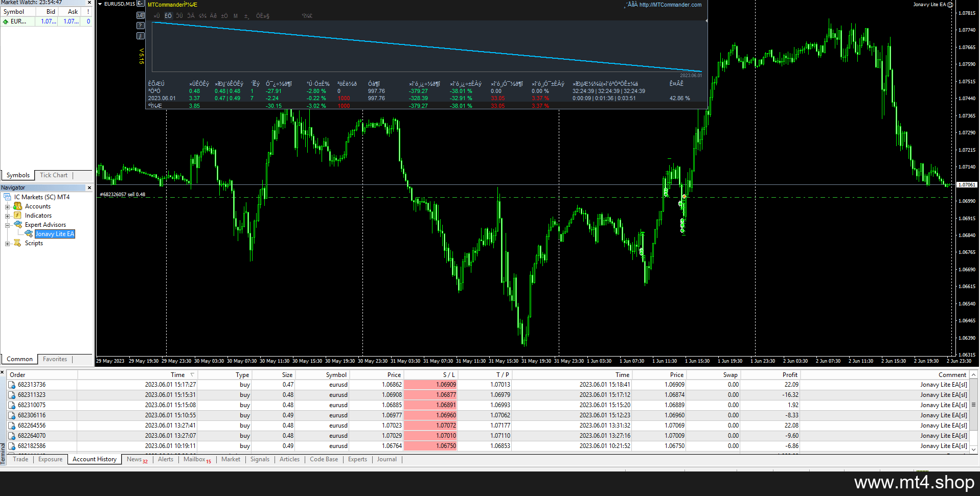
Task: Click the IC Markets (SC) MT4 server icon
Action: [x=8, y=197]
